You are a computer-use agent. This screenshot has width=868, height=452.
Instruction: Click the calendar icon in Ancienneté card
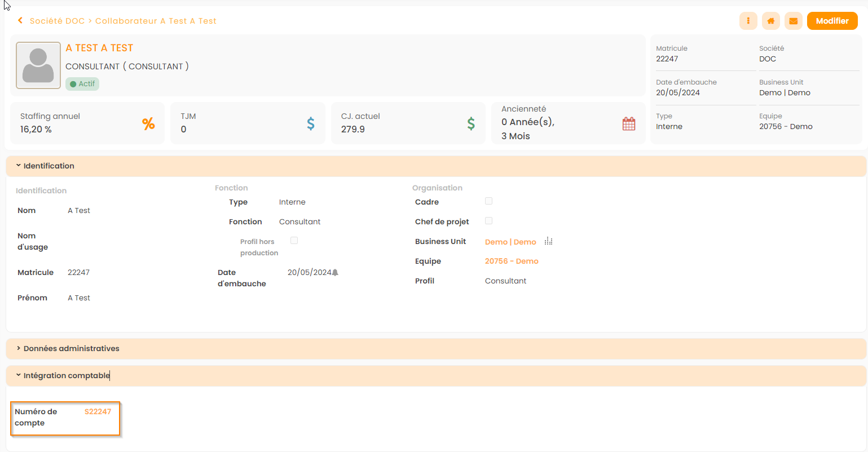628,124
